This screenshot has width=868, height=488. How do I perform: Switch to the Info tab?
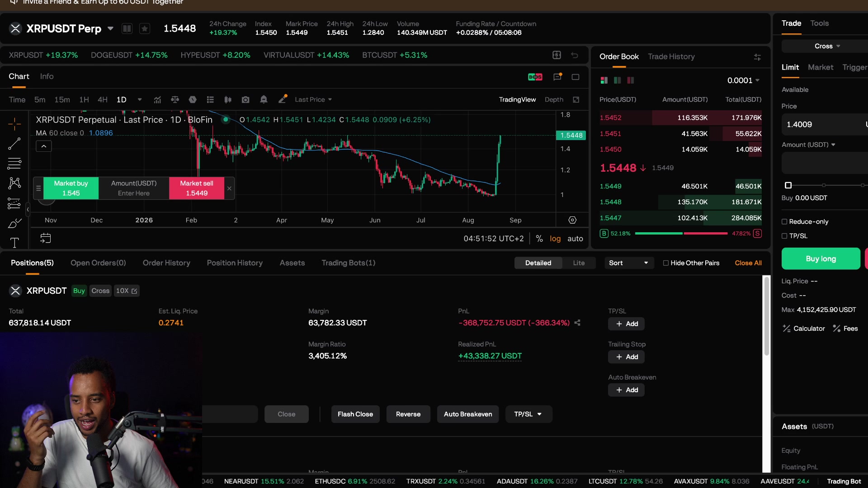coord(47,76)
